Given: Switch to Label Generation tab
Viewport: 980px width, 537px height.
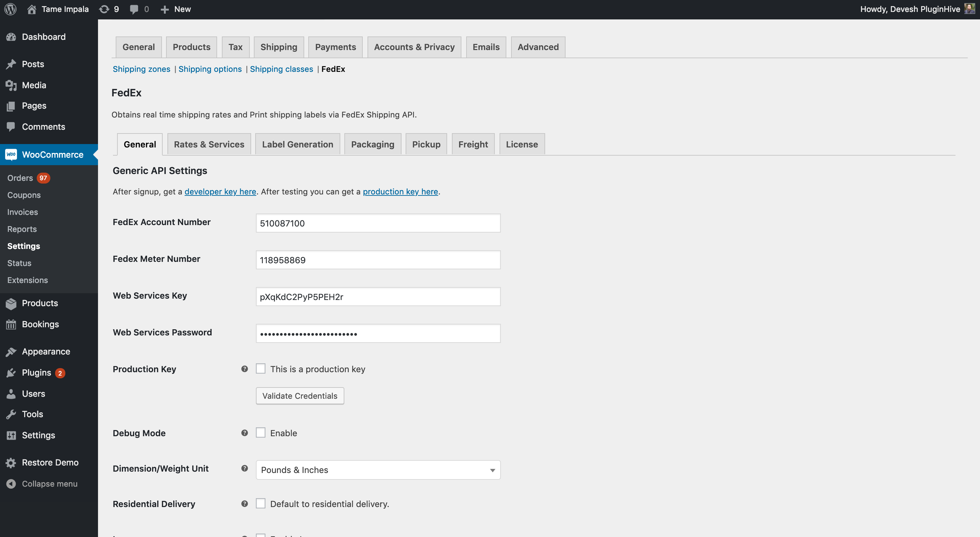Looking at the screenshot, I should pos(297,144).
